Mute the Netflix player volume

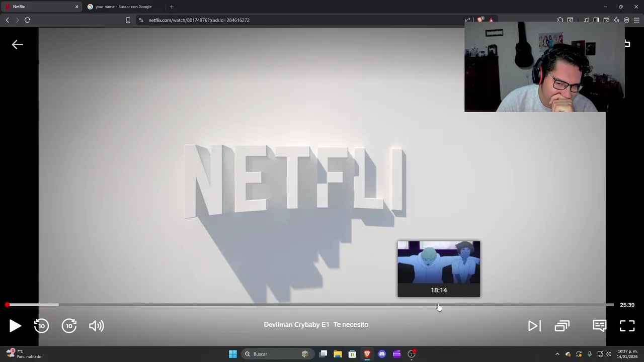97,326
